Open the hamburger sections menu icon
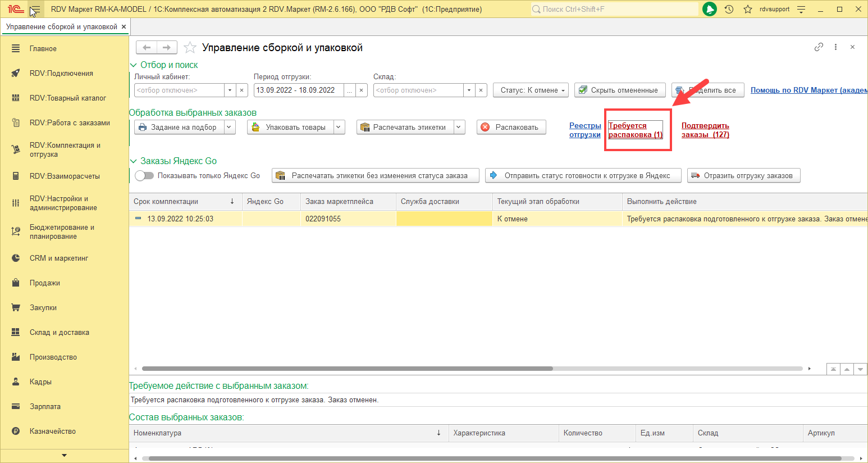Viewport: 868px width, 463px height. pos(35,9)
